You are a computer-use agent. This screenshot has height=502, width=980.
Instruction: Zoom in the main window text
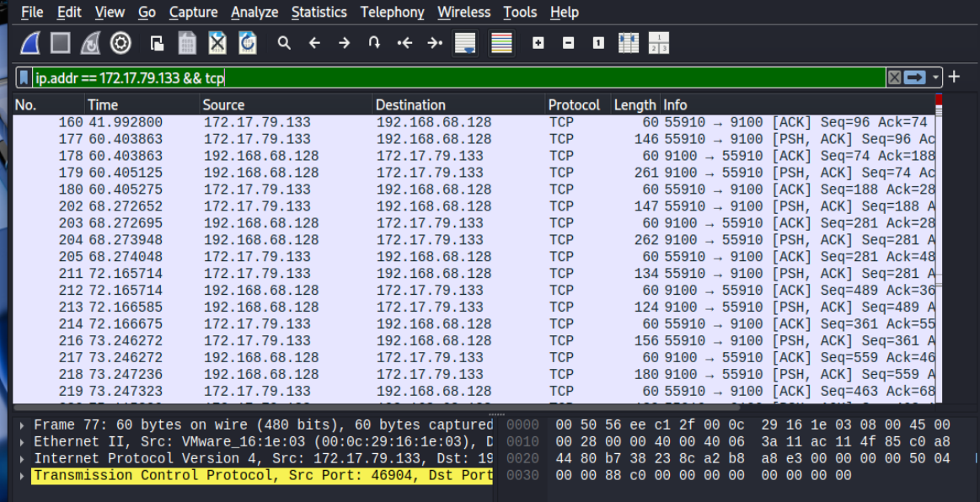538,43
